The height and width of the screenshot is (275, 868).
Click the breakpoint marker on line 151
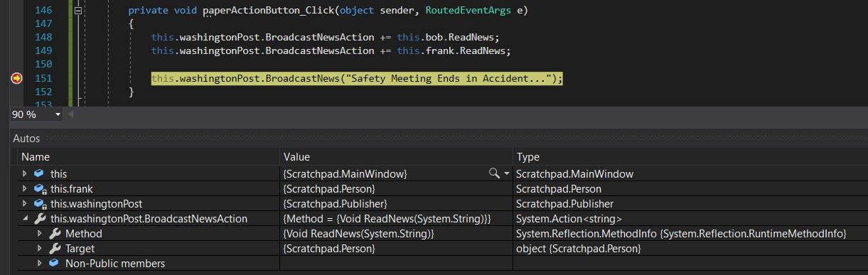17,79
